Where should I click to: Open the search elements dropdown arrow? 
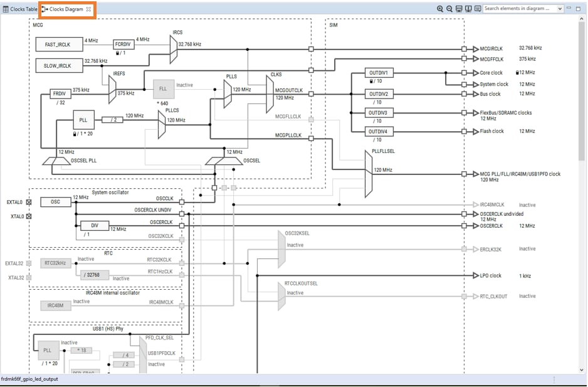point(560,9)
